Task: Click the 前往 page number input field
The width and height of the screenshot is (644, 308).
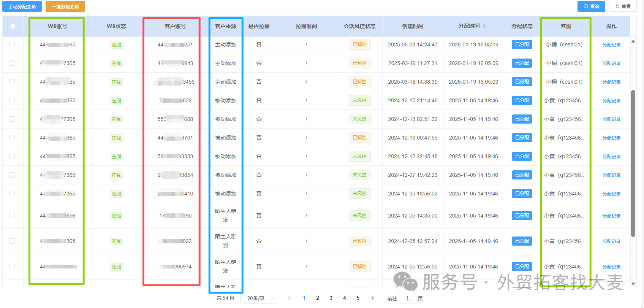Action: [x=408, y=298]
